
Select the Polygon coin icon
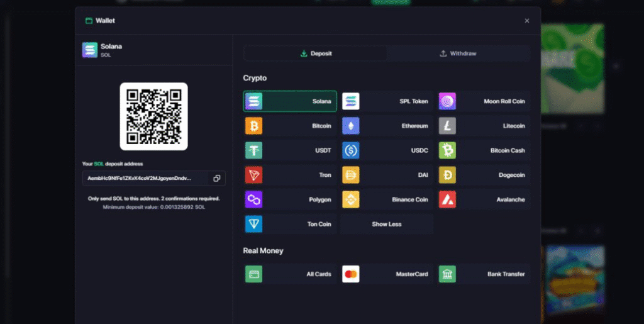point(253,199)
